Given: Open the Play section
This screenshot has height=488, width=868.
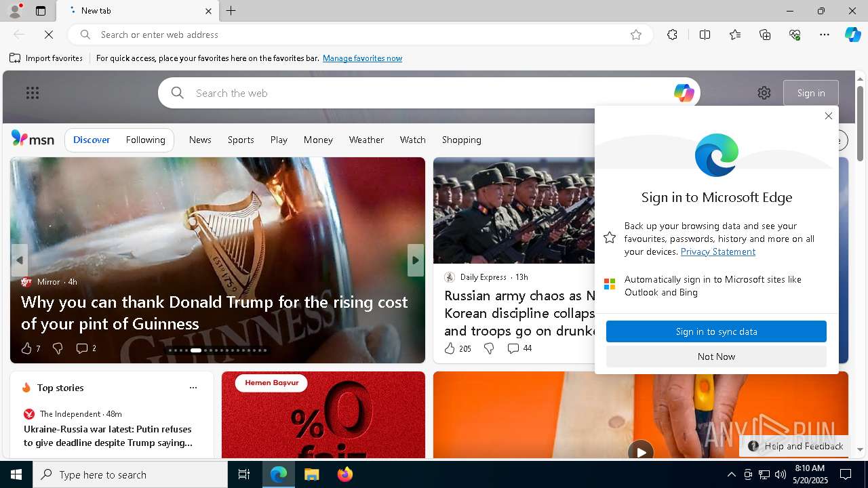Looking at the screenshot, I should click(279, 140).
